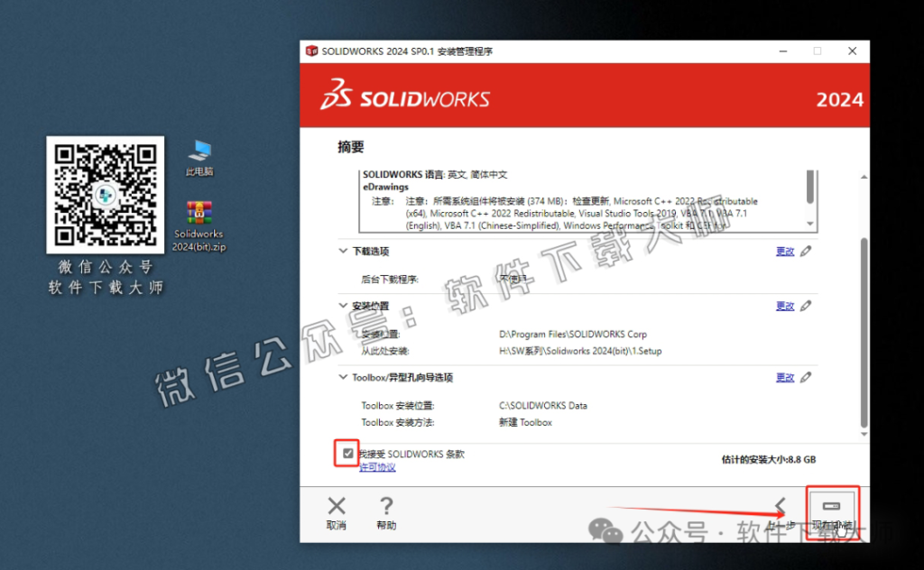Open Help via the question mark icon
The height and width of the screenshot is (570, 924).
tap(386, 506)
